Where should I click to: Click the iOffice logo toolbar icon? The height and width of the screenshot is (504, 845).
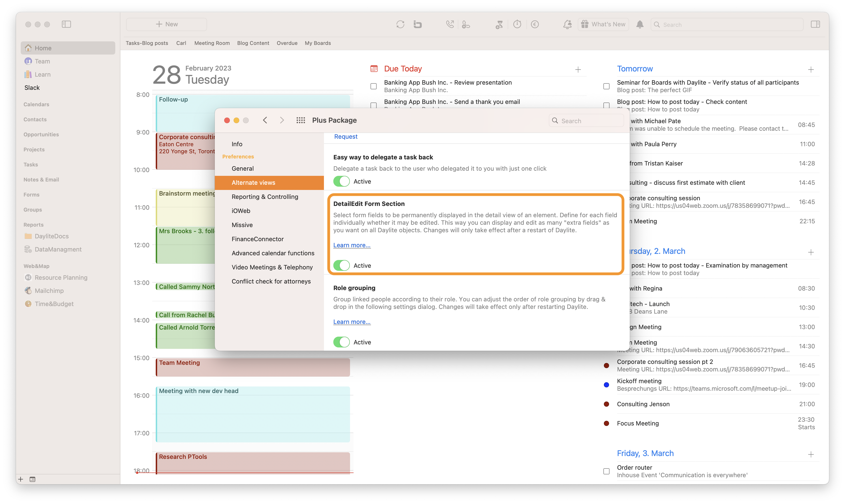[418, 24]
